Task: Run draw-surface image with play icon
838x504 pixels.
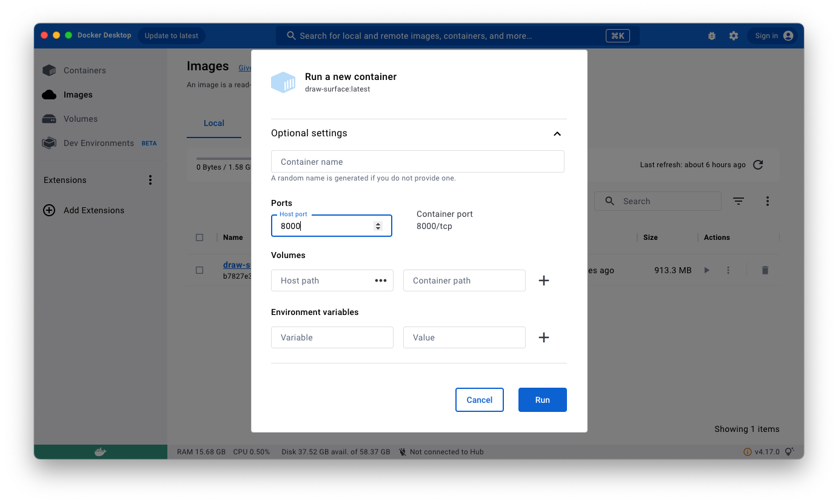Action: click(706, 270)
